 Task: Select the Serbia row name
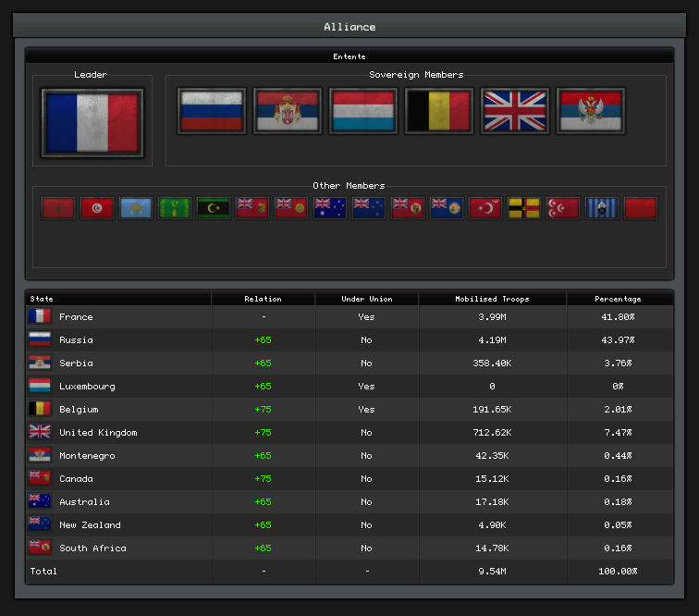(76, 363)
